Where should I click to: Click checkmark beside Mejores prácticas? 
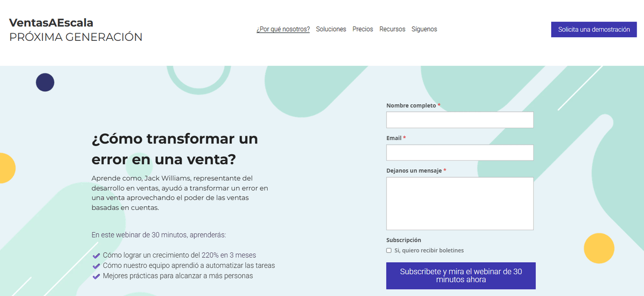coord(97,276)
